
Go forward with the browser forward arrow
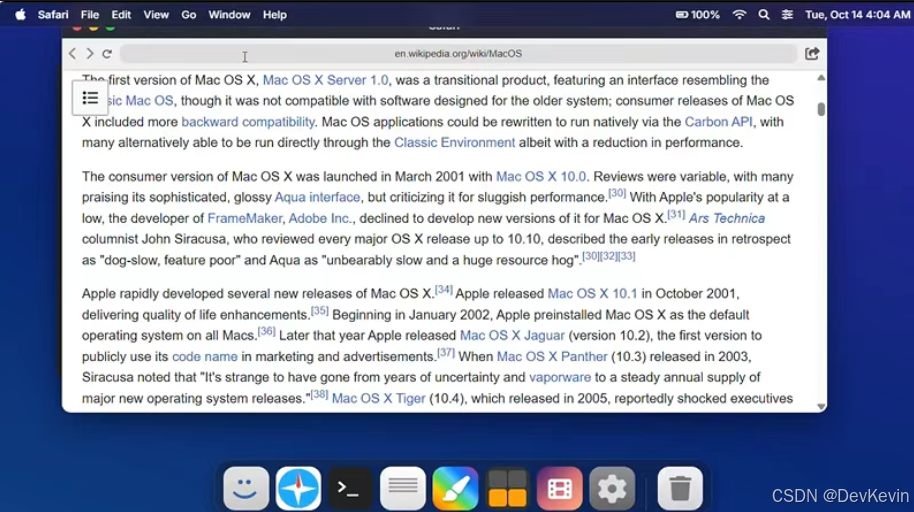(90, 54)
